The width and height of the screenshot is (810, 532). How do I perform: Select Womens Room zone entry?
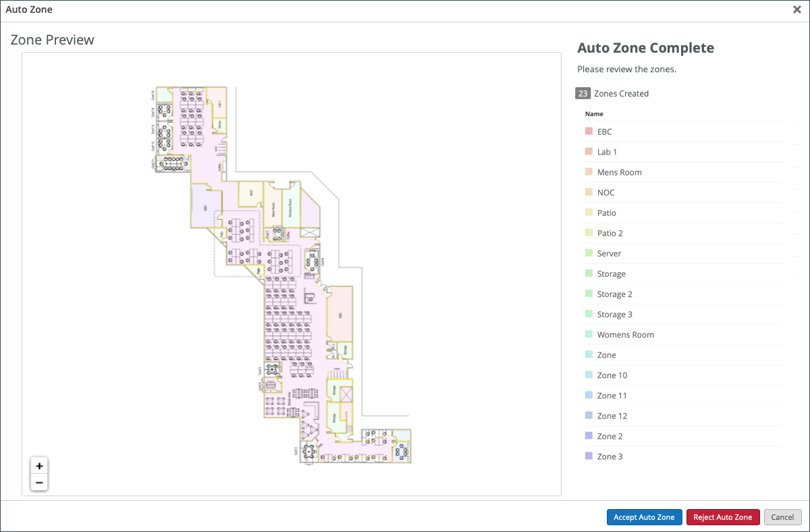coord(625,334)
